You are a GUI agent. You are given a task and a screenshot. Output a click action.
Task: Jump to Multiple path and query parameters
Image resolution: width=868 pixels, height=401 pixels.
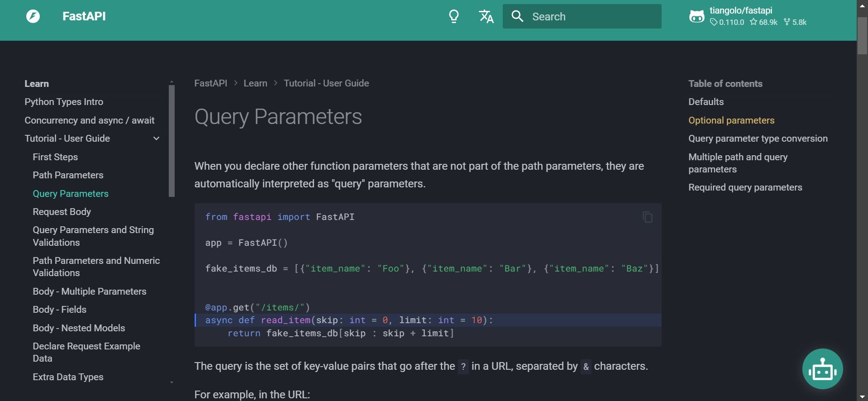click(738, 163)
